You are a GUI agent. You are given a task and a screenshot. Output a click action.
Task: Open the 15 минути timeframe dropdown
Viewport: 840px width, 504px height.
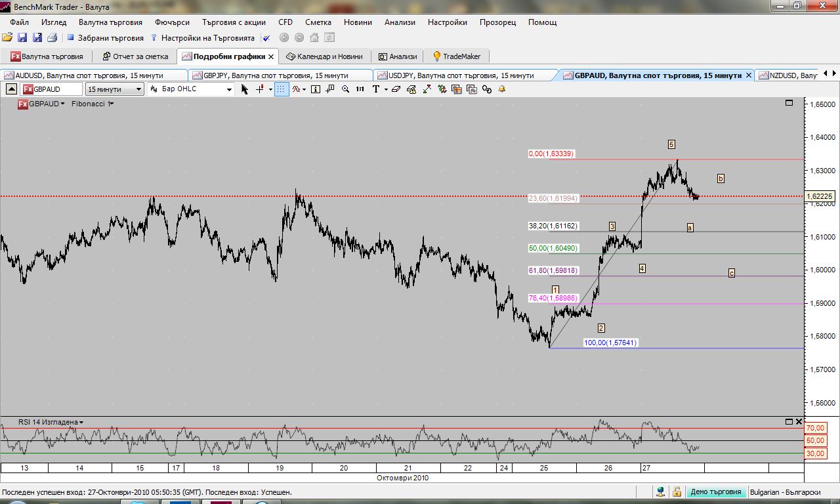[115, 89]
